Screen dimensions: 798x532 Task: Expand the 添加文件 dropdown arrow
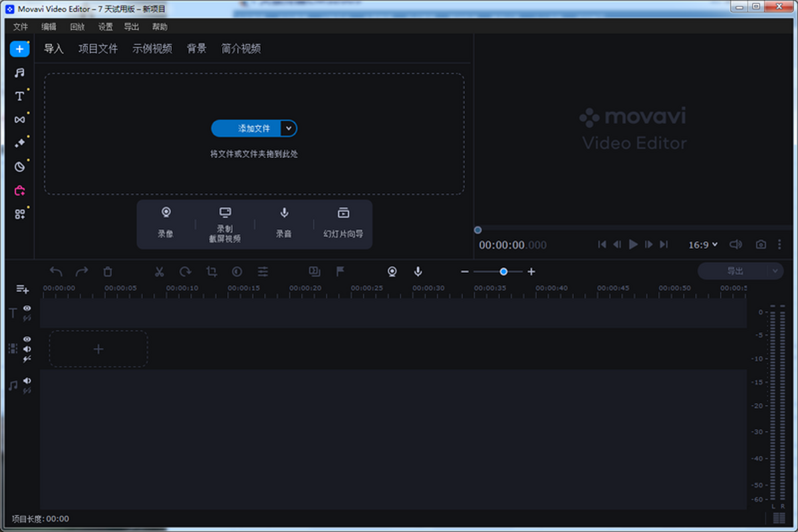pyautogui.click(x=288, y=128)
